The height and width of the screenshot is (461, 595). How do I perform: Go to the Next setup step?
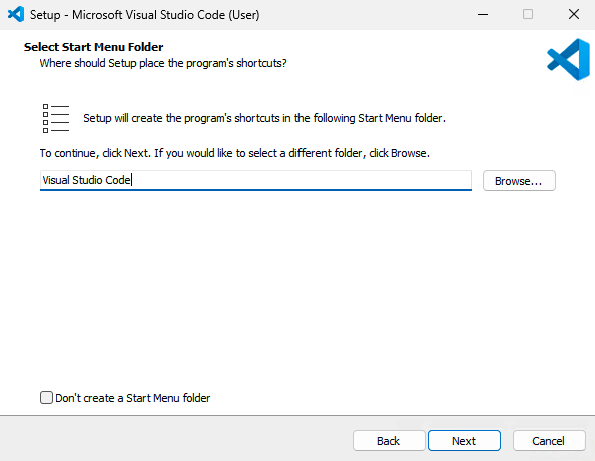464,441
